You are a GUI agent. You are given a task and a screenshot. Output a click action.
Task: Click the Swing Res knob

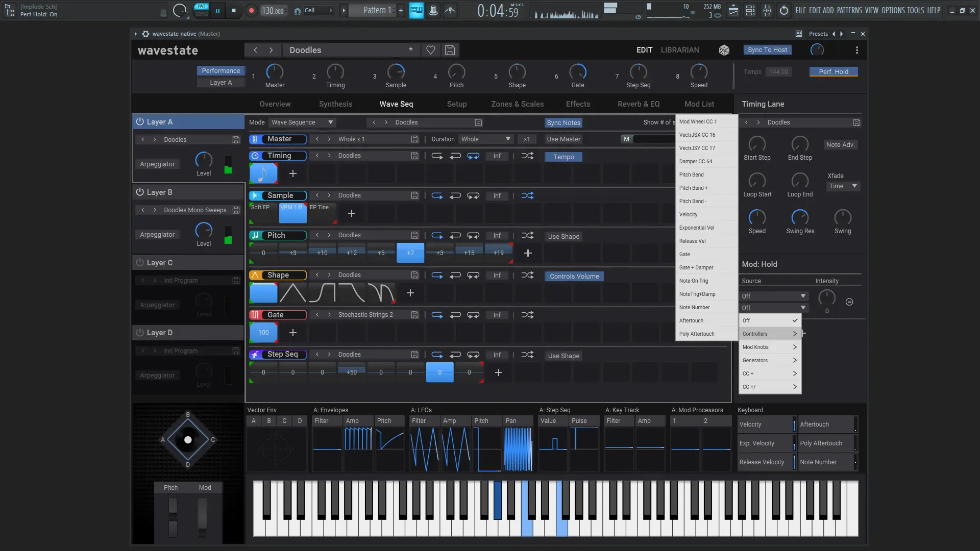800,218
